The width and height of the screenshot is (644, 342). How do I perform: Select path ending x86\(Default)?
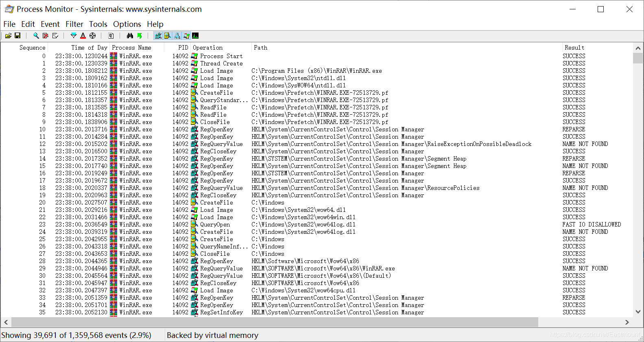click(321, 276)
